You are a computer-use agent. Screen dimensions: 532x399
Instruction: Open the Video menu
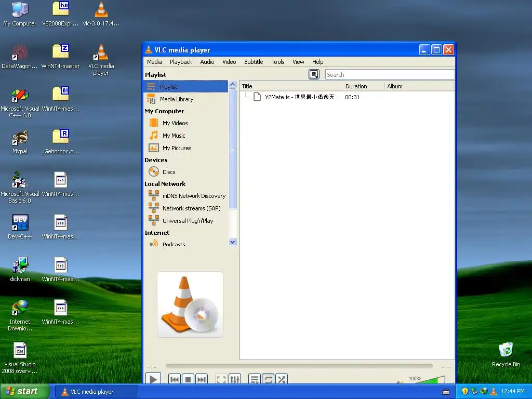coord(229,62)
